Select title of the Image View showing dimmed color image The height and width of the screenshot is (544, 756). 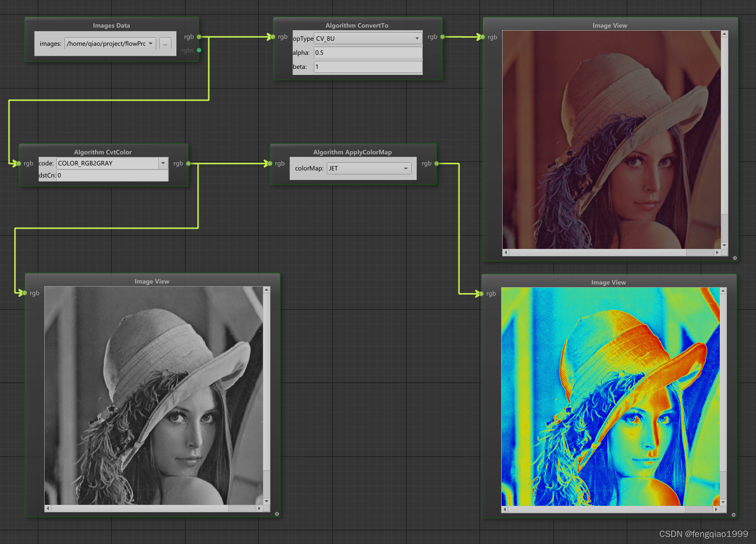(x=610, y=26)
